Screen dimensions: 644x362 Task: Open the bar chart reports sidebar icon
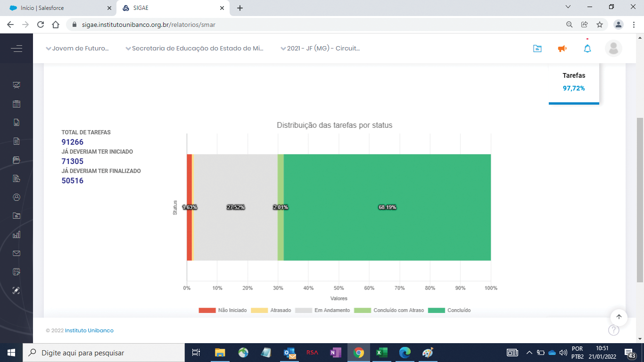(x=17, y=234)
